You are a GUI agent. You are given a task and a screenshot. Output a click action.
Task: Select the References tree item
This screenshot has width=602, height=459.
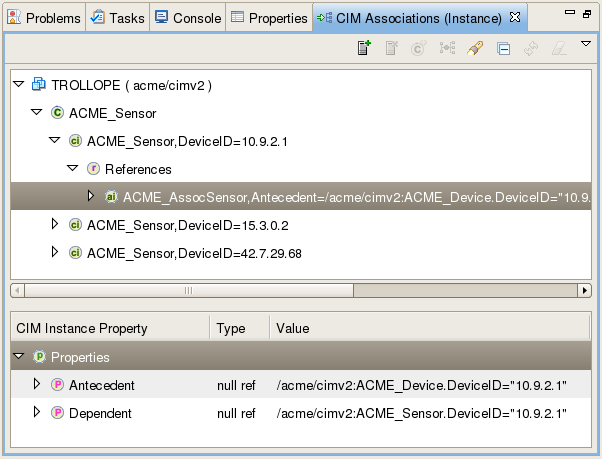138,169
